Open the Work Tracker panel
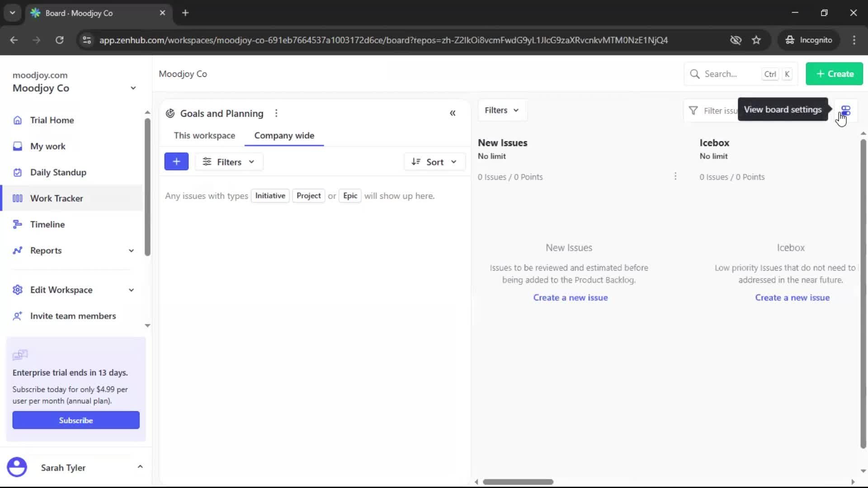The width and height of the screenshot is (868, 488). [x=56, y=198]
